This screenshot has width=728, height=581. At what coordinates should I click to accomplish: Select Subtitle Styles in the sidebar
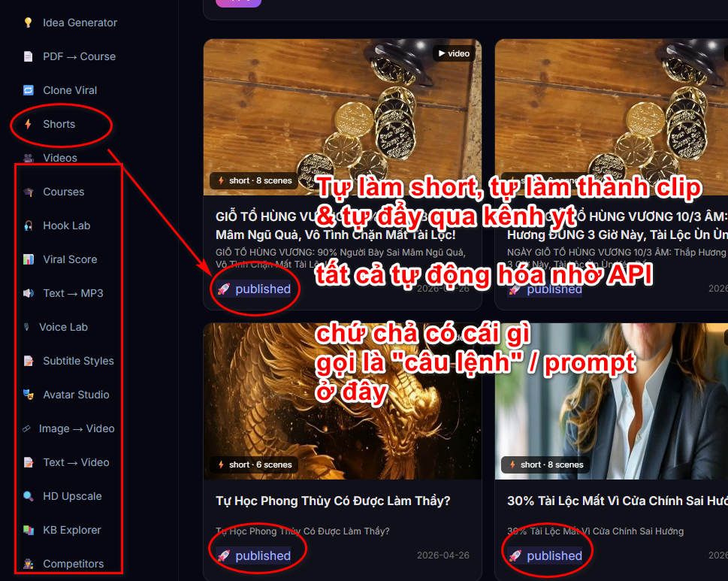pos(78,361)
